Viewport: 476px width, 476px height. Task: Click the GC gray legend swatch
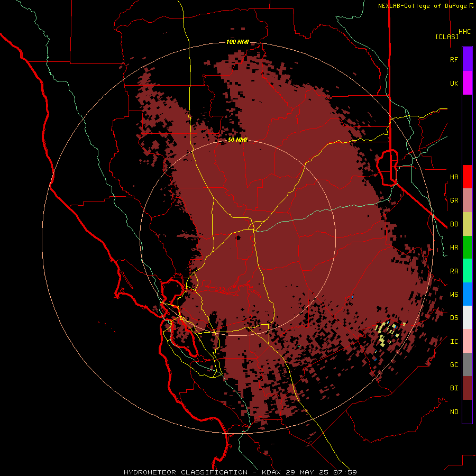coord(467,364)
